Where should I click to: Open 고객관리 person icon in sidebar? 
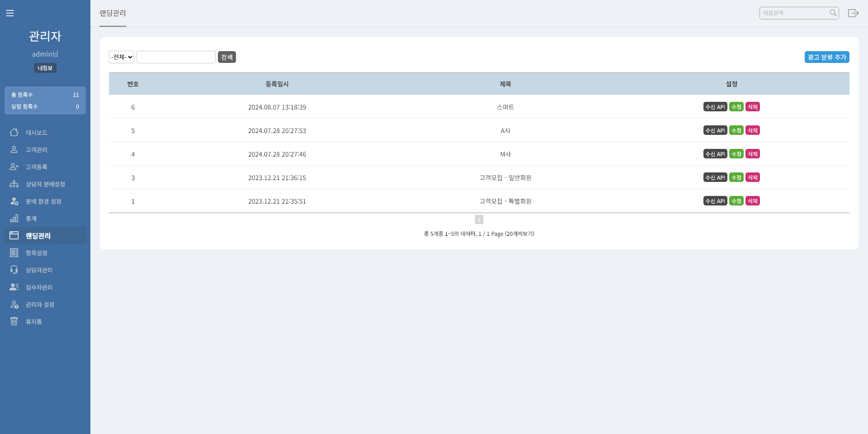[14, 150]
